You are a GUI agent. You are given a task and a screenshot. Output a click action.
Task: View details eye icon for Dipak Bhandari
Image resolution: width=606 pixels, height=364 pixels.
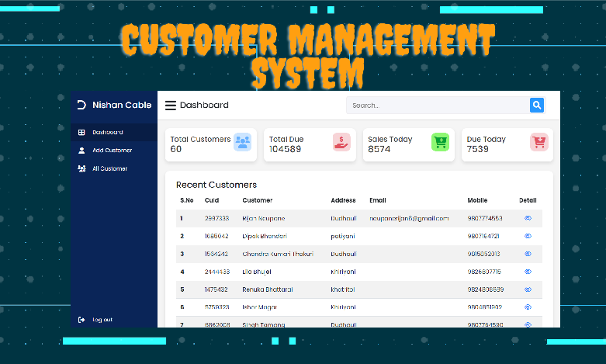(528, 236)
